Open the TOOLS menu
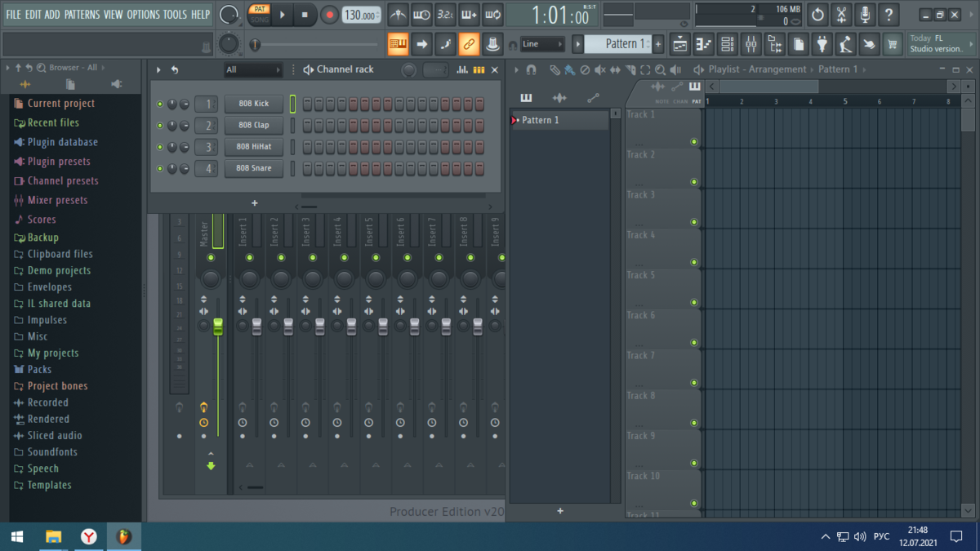This screenshot has height=551, width=980. click(x=175, y=15)
